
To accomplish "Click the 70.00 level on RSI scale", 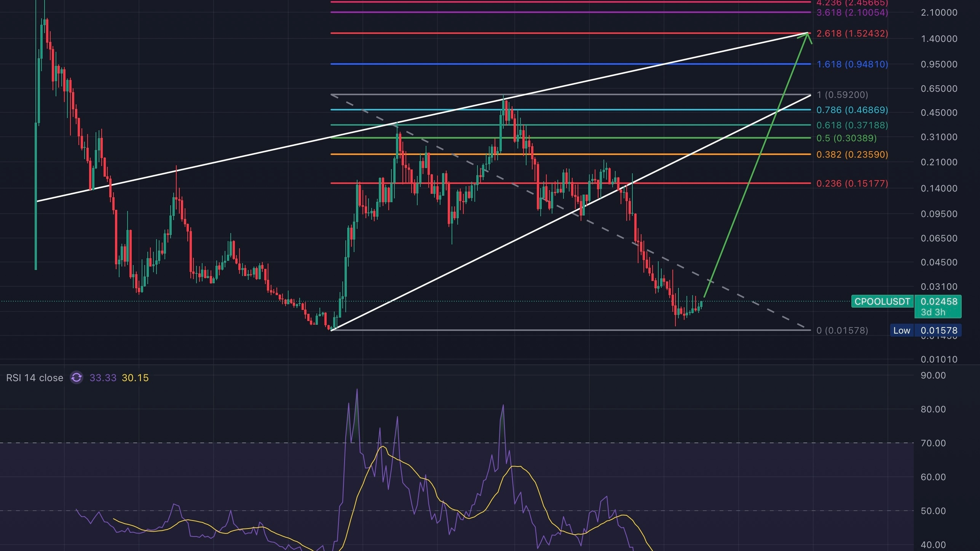I will click(933, 443).
